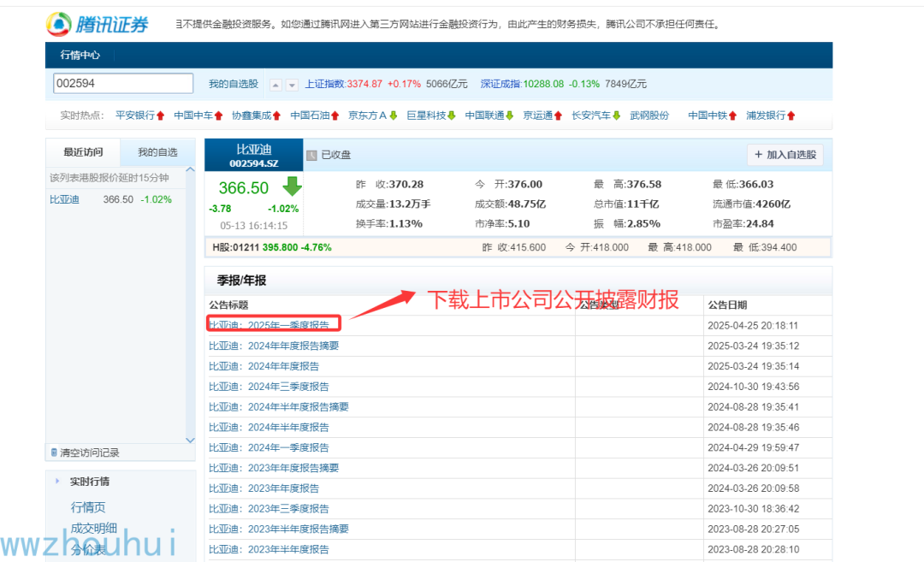Click the Tencent Securities logo
924x562 pixels.
coord(98,24)
